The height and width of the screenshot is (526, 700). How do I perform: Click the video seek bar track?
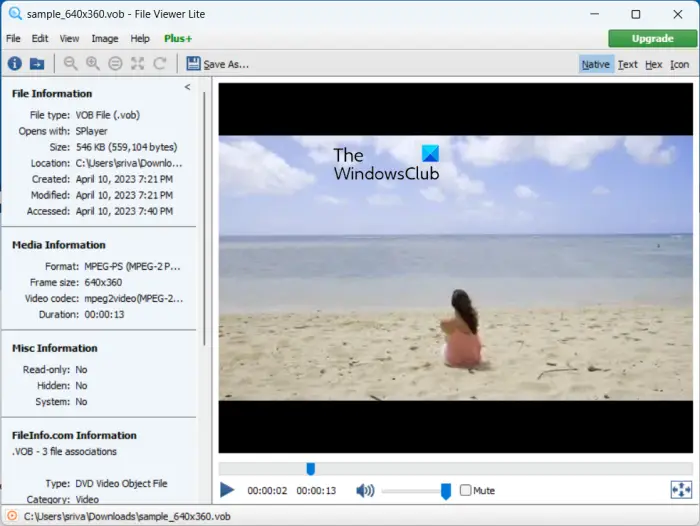point(455,469)
